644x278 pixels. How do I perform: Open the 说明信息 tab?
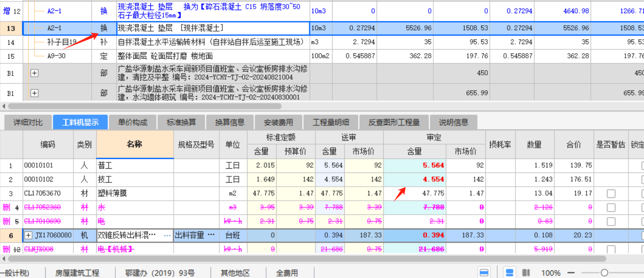click(x=453, y=122)
